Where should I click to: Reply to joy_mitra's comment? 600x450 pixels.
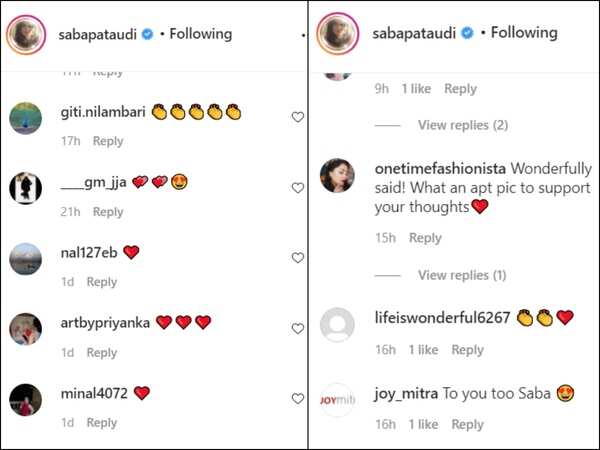point(467,424)
